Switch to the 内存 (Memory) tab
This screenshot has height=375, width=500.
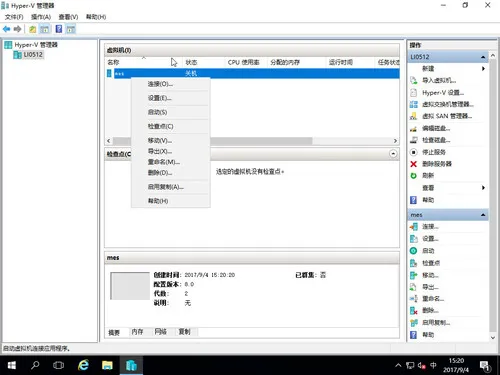[137, 332]
